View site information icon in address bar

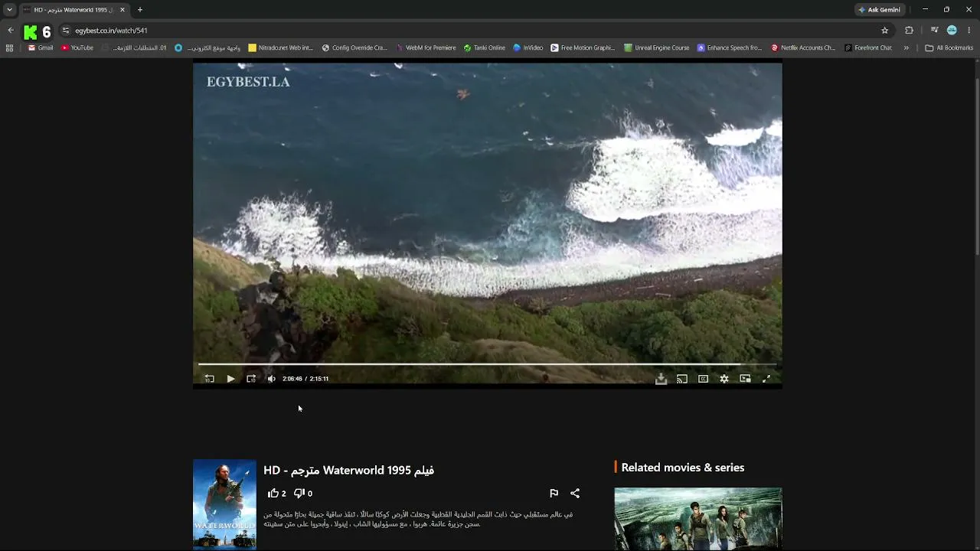(x=66, y=31)
